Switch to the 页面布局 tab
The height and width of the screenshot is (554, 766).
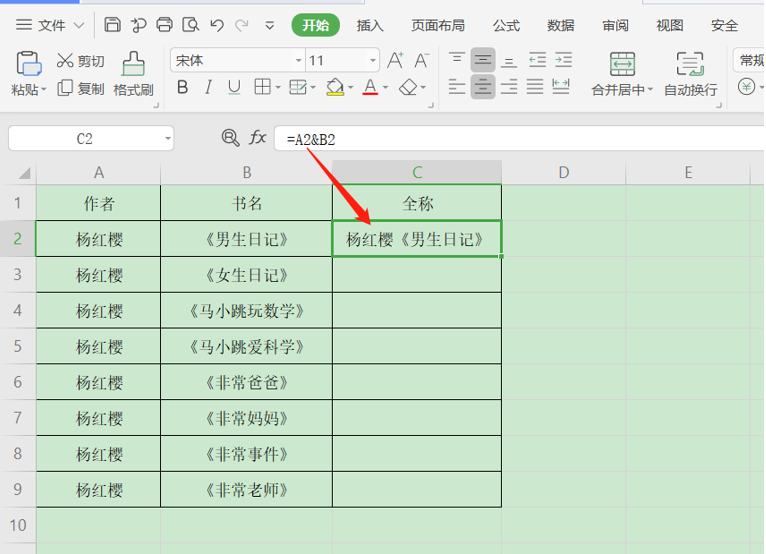(x=438, y=25)
